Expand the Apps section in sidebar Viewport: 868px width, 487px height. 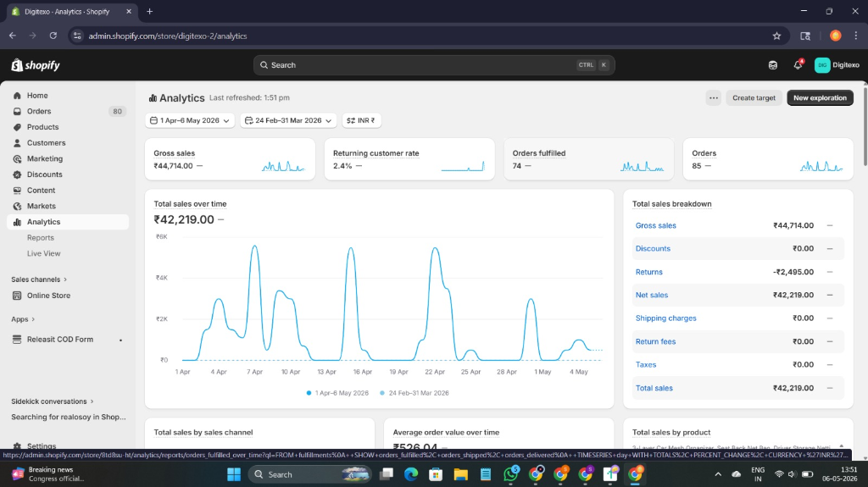pyautogui.click(x=23, y=319)
